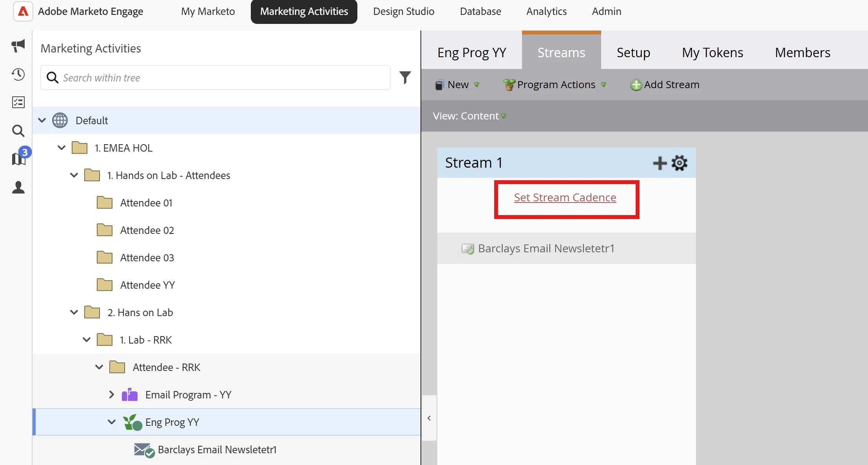Click the folder icon beside Attendee 01

[105, 203]
